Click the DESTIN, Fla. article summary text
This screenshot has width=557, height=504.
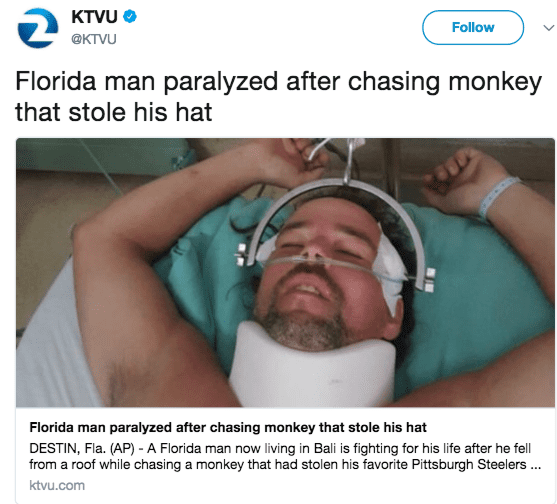285,456
